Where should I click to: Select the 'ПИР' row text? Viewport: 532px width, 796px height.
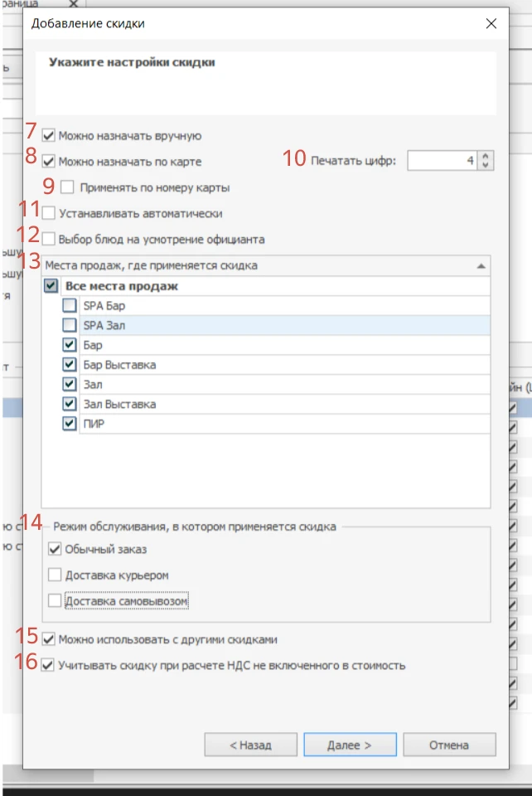pos(94,424)
